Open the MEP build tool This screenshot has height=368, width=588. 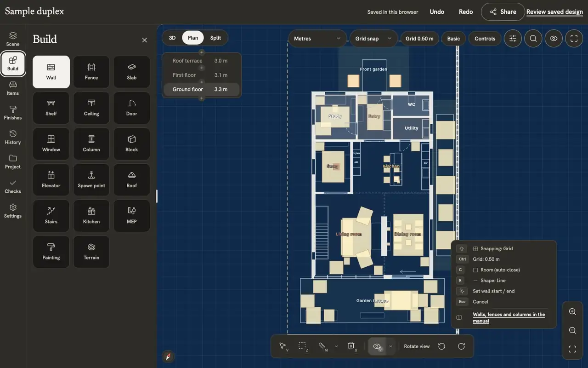(132, 216)
